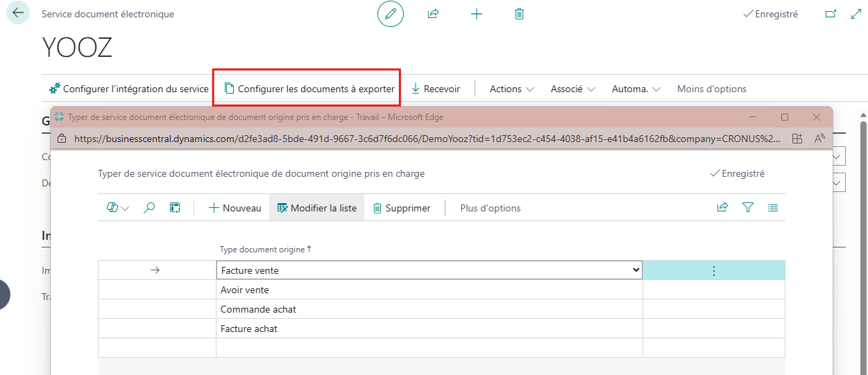Click the Recevoir action

435,89
